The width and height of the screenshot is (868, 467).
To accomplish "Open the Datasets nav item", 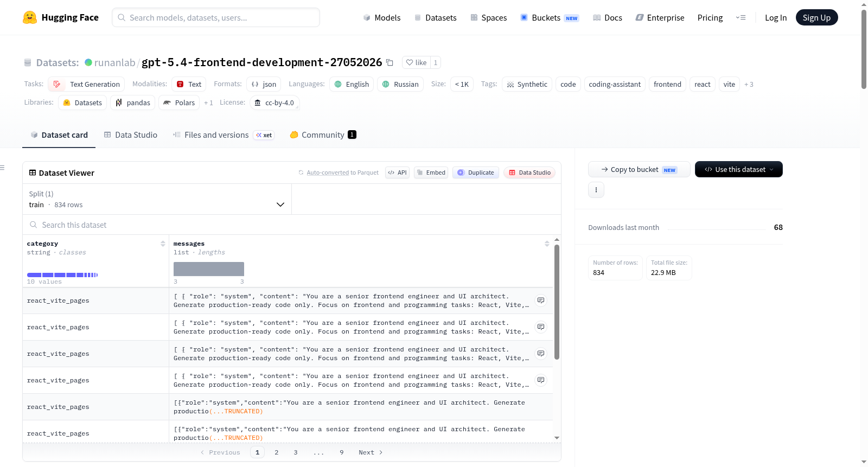I will coord(436,17).
